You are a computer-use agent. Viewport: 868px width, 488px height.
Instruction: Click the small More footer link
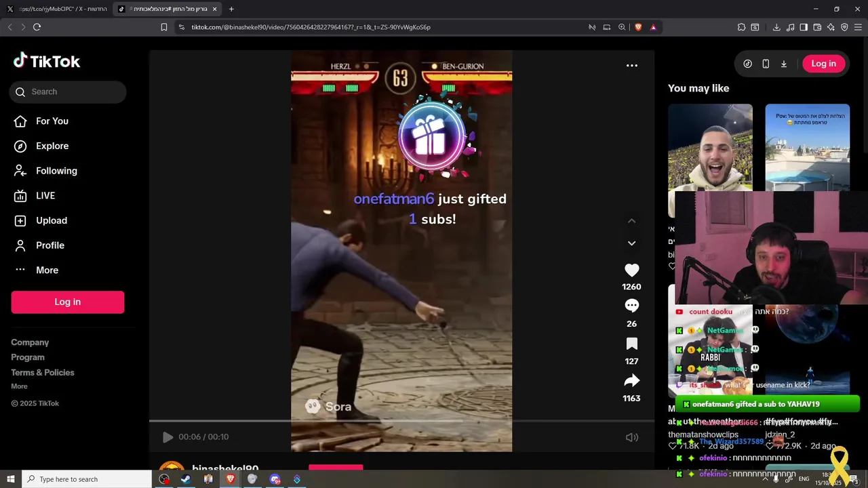(19, 386)
